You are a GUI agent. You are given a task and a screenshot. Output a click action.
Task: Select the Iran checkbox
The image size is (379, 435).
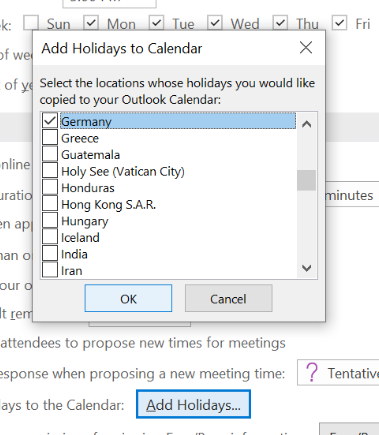point(50,270)
